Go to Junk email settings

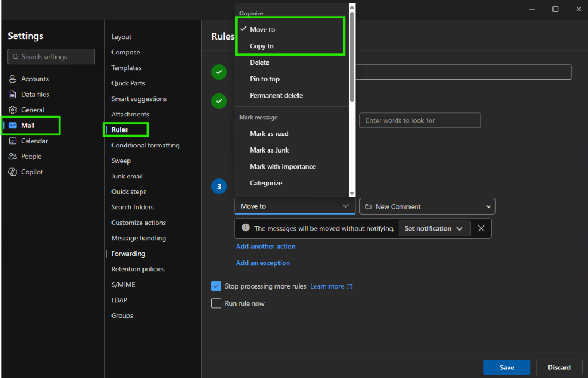(127, 176)
